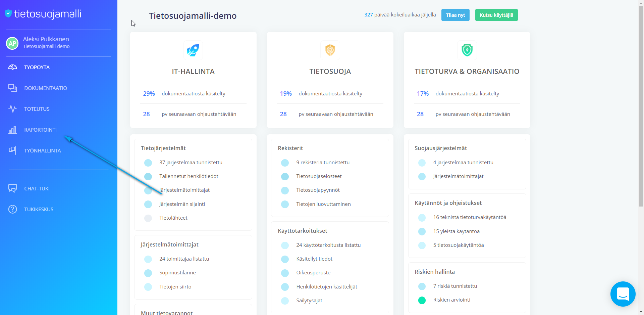Click the Aleksi Pulkkanen user name
The image size is (644, 315).
(x=46, y=39)
